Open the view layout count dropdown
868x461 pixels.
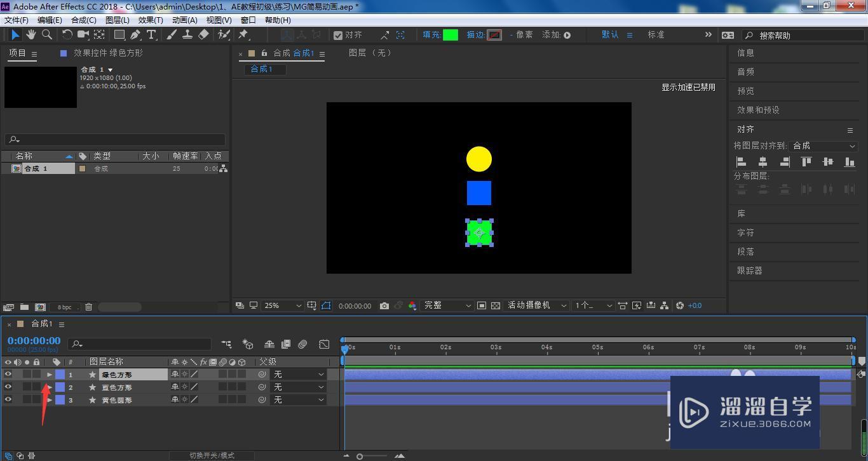[x=593, y=306]
